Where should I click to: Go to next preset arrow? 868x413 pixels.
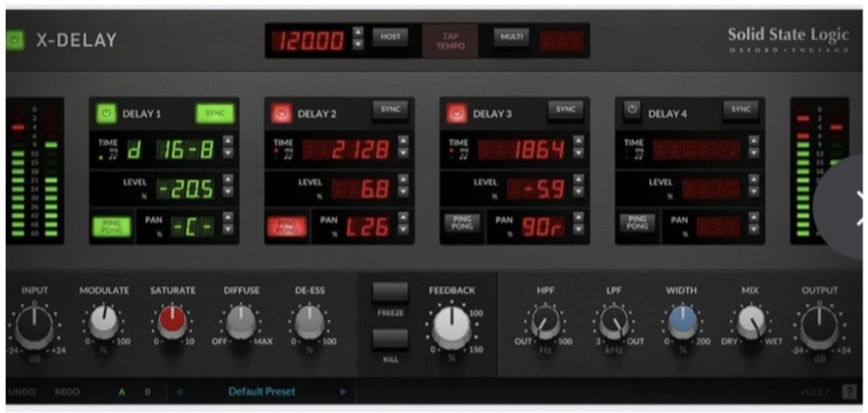(x=343, y=392)
